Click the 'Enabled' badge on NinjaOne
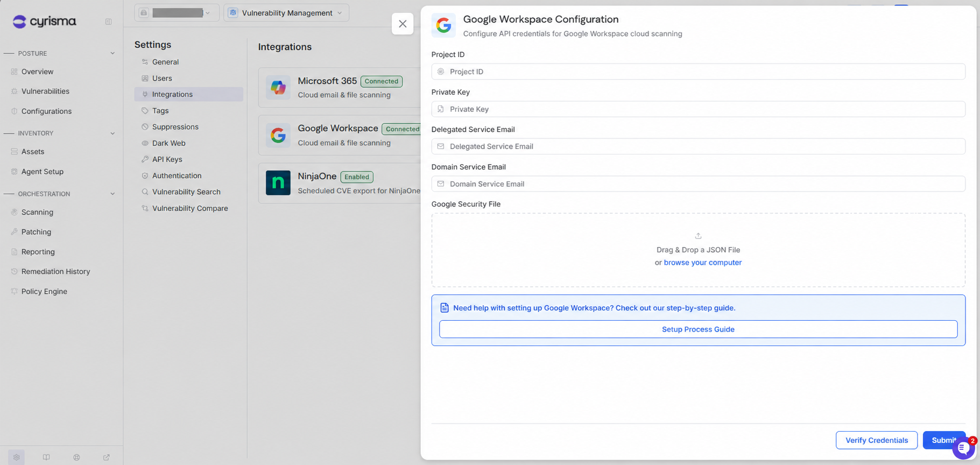The height and width of the screenshot is (465, 980). coord(357,177)
